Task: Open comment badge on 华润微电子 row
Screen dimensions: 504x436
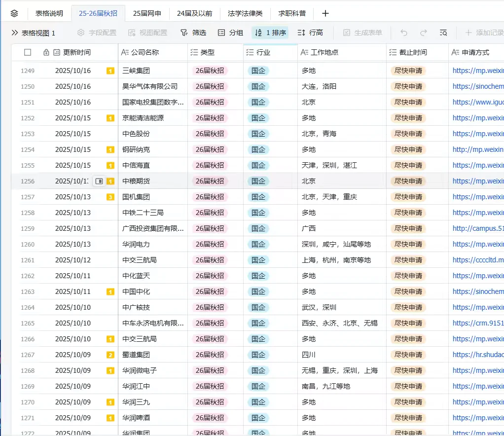Action: (x=110, y=371)
